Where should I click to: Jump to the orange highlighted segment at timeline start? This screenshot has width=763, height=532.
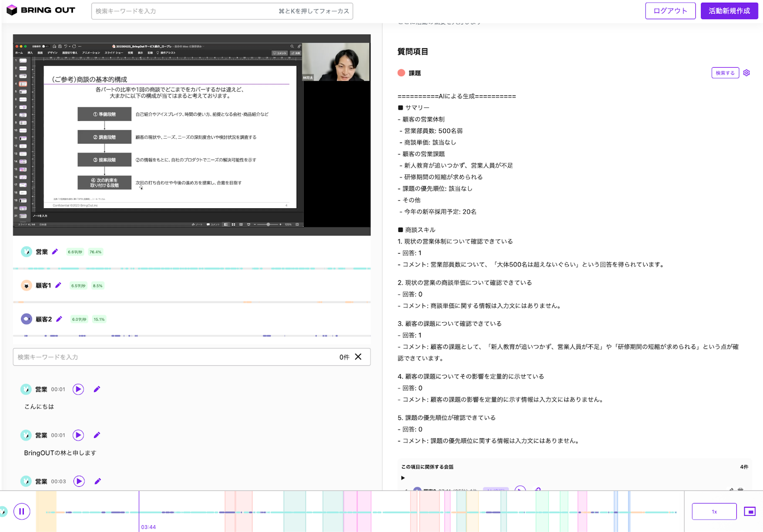46,512
